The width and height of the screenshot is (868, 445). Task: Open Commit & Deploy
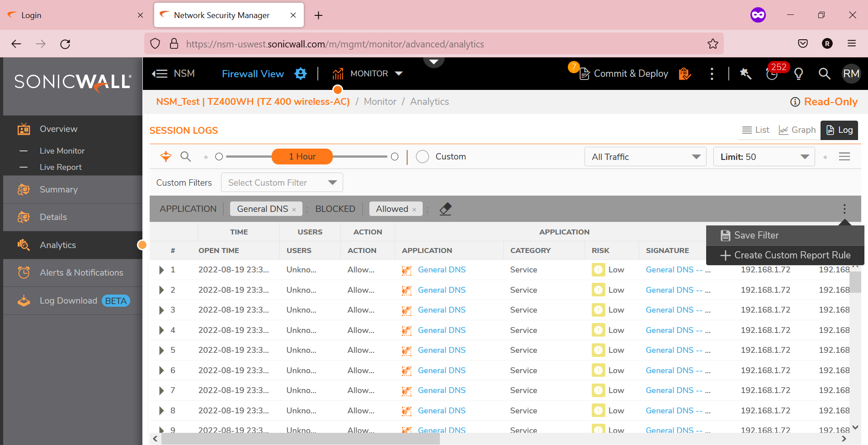[x=624, y=74]
